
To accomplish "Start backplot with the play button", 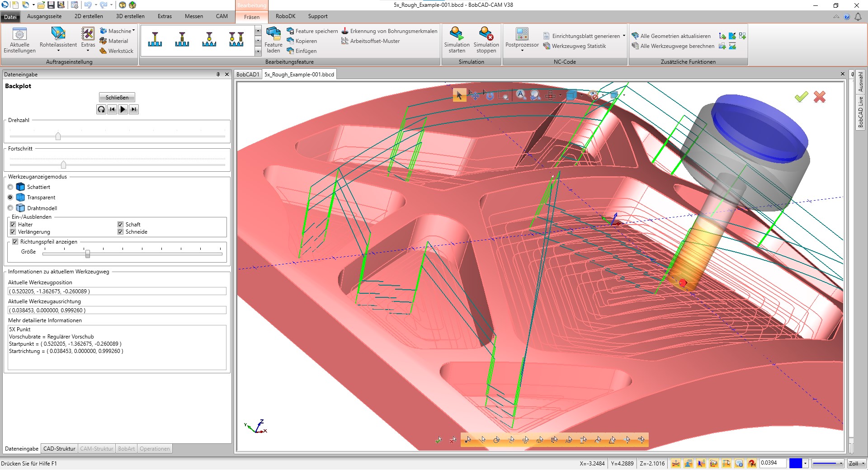I will click(123, 109).
